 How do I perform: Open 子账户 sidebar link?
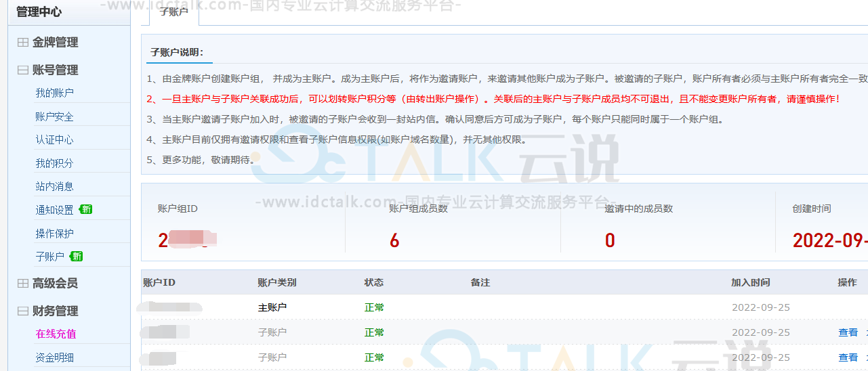tap(49, 257)
